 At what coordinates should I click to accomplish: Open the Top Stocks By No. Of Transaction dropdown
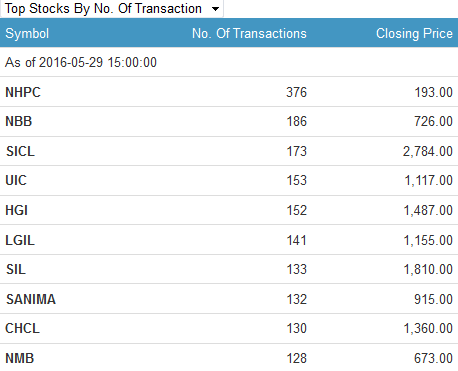tap(112, 8)
